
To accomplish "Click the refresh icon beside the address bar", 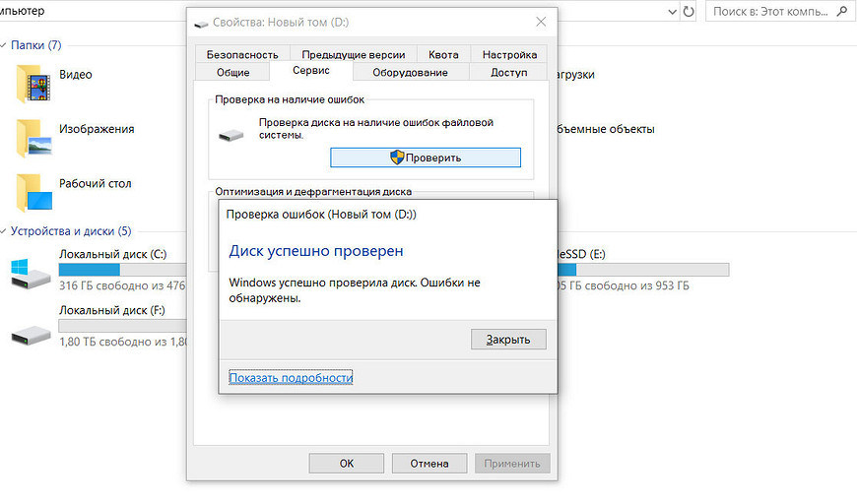I will [688, 12].
